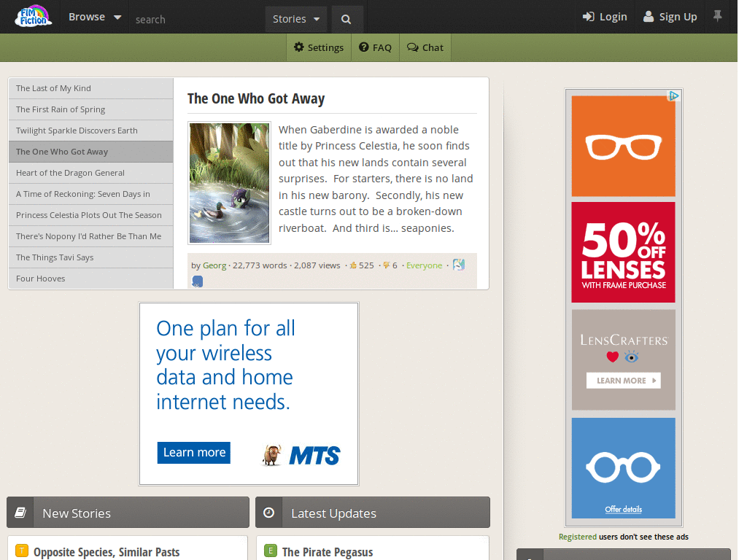Click the Login link
747x560 pixels.
pyautogui.click(x=605, y=17)
